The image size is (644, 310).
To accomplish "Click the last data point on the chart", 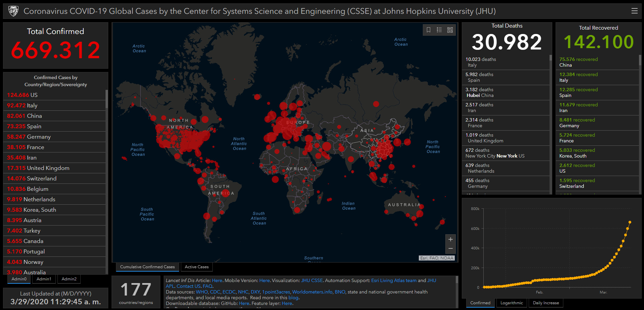I will coord(630,222).
